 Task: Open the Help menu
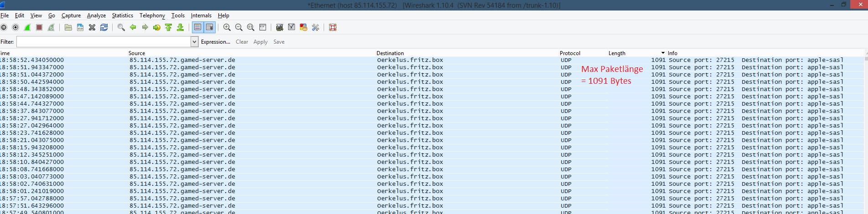[x=223, y=15]
